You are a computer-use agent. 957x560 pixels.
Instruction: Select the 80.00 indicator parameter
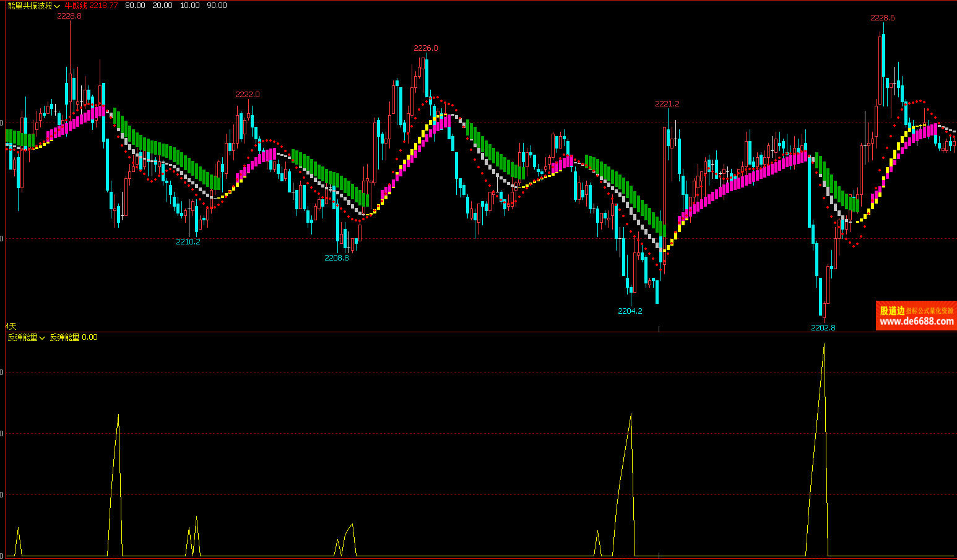[x=135, y=6]
